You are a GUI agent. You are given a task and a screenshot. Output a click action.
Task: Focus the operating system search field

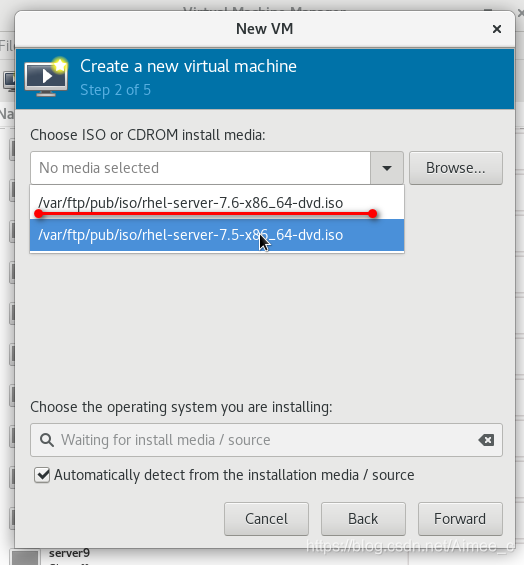266,440
